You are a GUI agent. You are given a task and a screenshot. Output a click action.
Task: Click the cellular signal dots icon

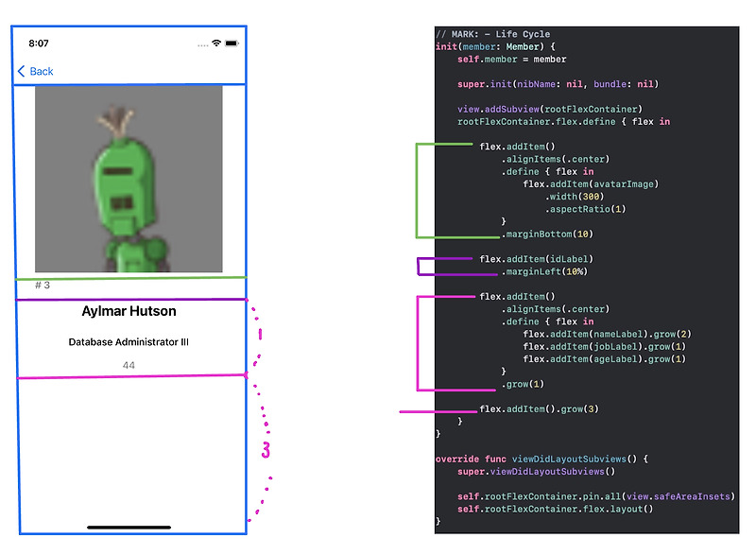[x=204, y=43]
